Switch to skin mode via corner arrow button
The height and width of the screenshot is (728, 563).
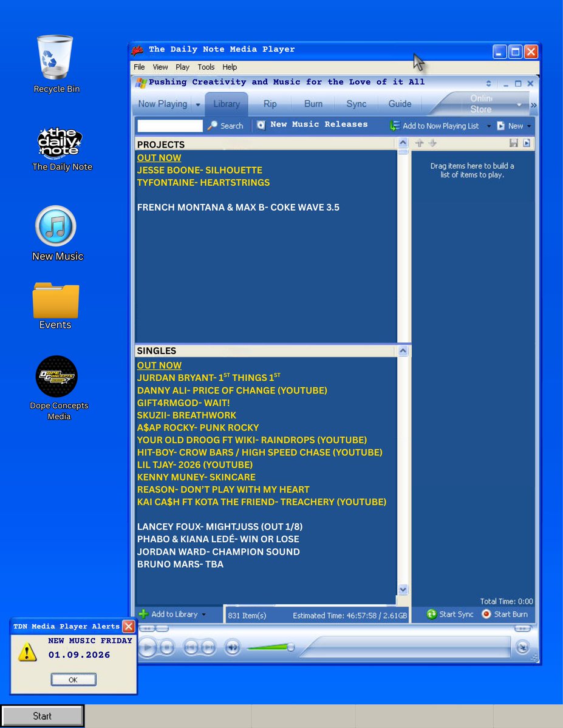[522, 647]
